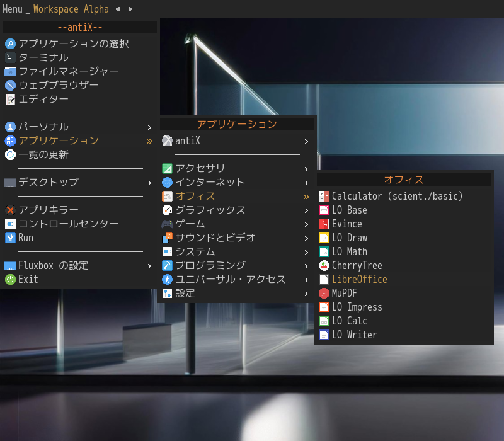The height and width of the screenshot is (441, 504).
Task: Click the Workspace Alpha label
Action: coord(71,9)
